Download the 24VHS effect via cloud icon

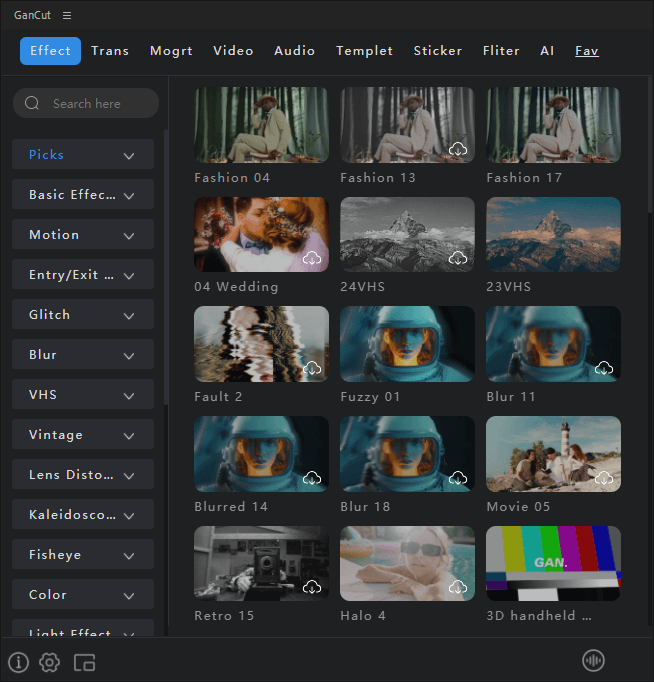coord(458,258)
